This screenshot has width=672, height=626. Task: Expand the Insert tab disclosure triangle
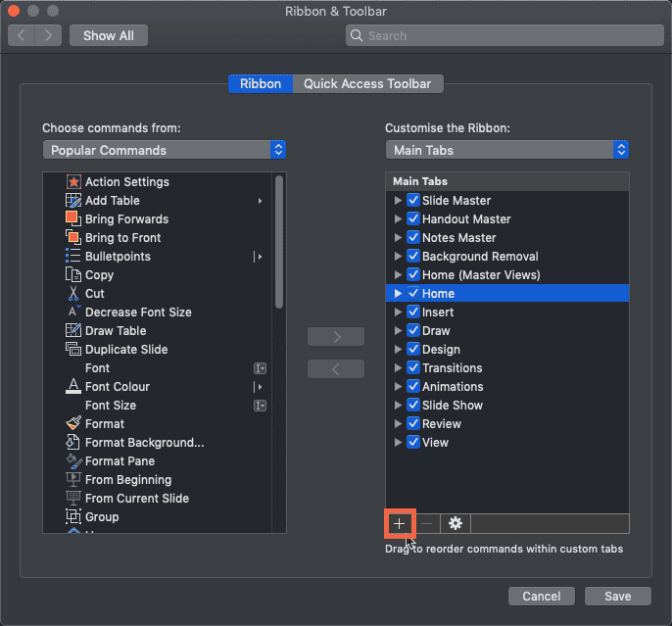(x=398, y=313)
